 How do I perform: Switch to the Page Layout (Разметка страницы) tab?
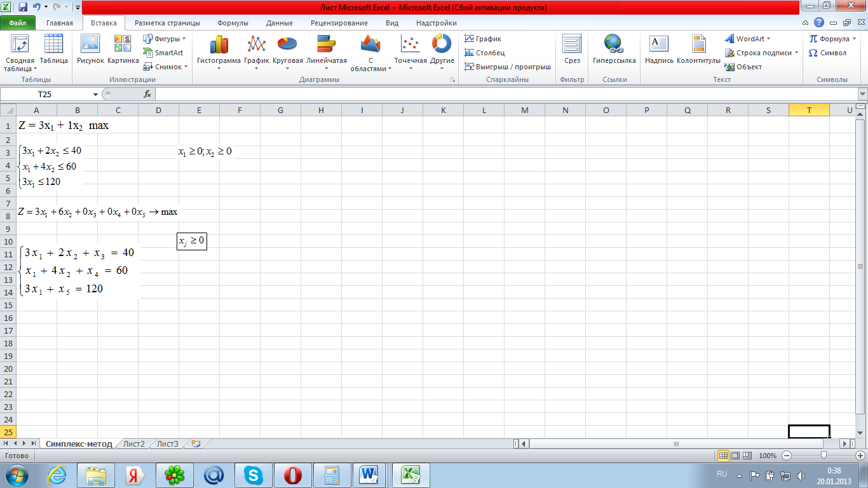pyautogui.click(x=167, y=23)
